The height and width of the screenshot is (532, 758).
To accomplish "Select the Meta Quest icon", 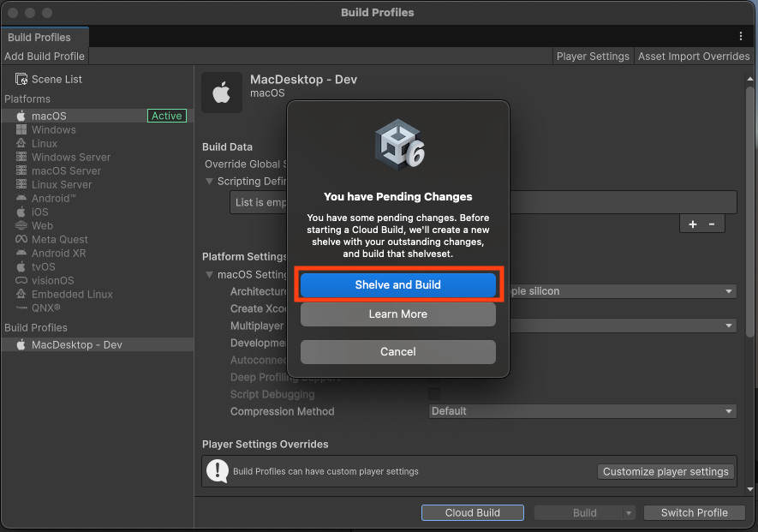I will tap(21, 239).
